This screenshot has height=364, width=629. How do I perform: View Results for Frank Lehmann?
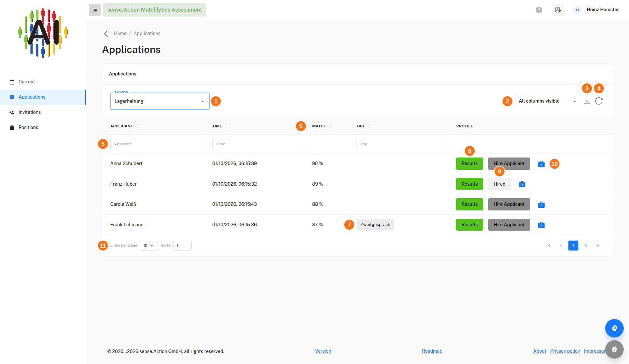point(469,225)
